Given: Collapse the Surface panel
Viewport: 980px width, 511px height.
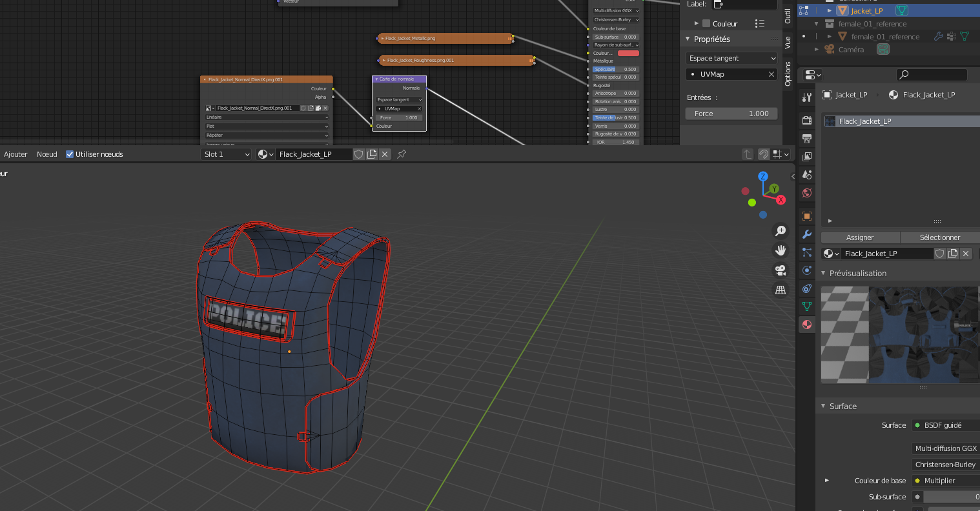Looking at the screenshot, I should click(824, 406).
